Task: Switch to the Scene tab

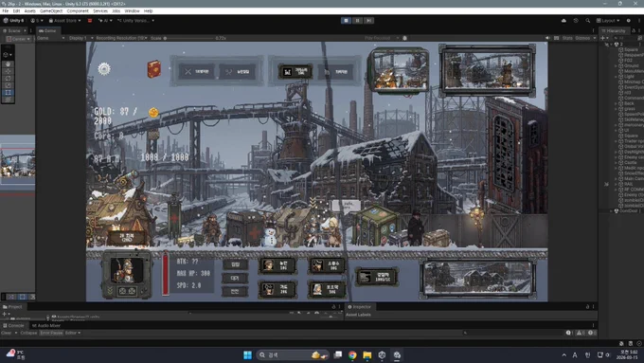Action: (13, 31)
